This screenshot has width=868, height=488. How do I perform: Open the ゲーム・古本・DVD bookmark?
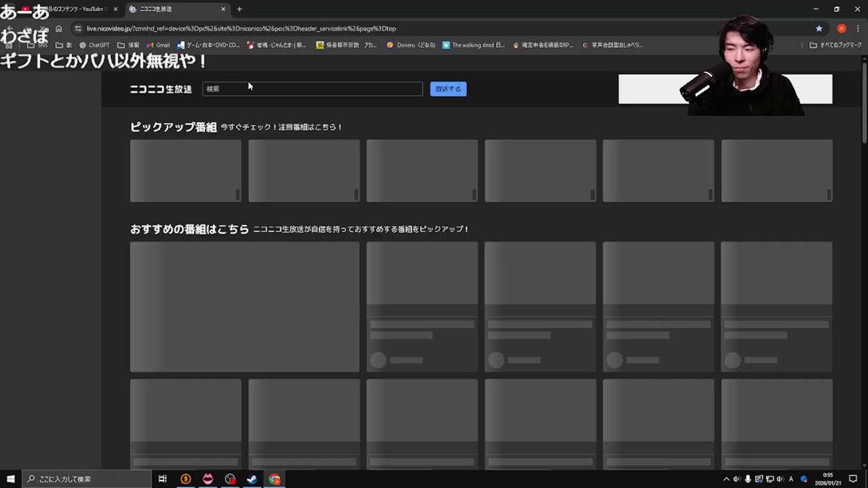coord(208,45)
